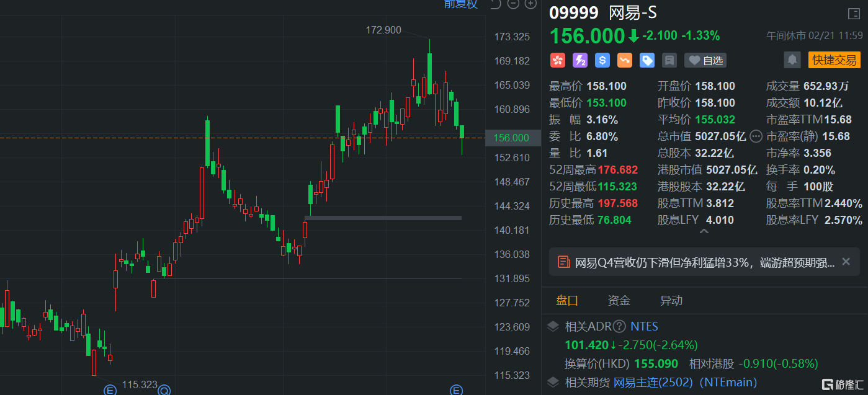Click the Hong Kong market flag icon

click(558, 60)
